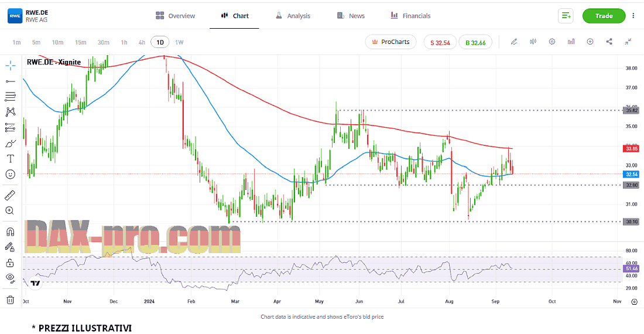The width and height of the screenshot is (644, 334).
Task: Click the buy price B 32.66
Action: point(475,42)
